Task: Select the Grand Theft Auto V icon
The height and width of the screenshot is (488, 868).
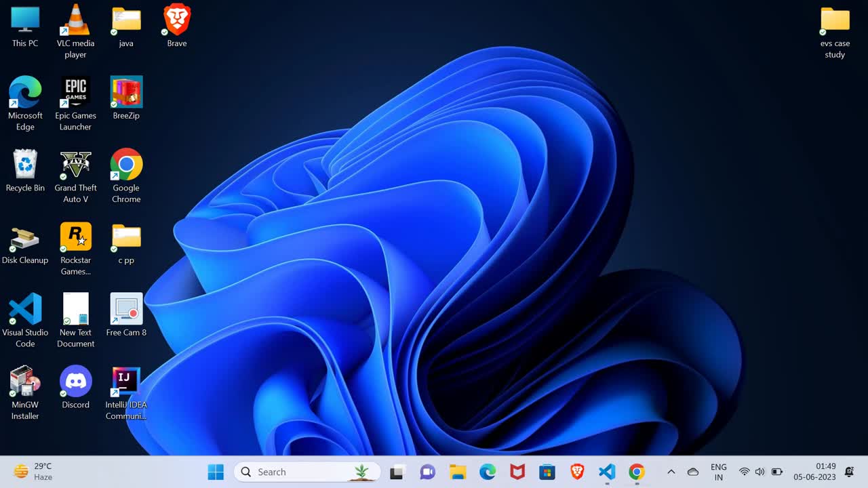Action: pos(75,176)
